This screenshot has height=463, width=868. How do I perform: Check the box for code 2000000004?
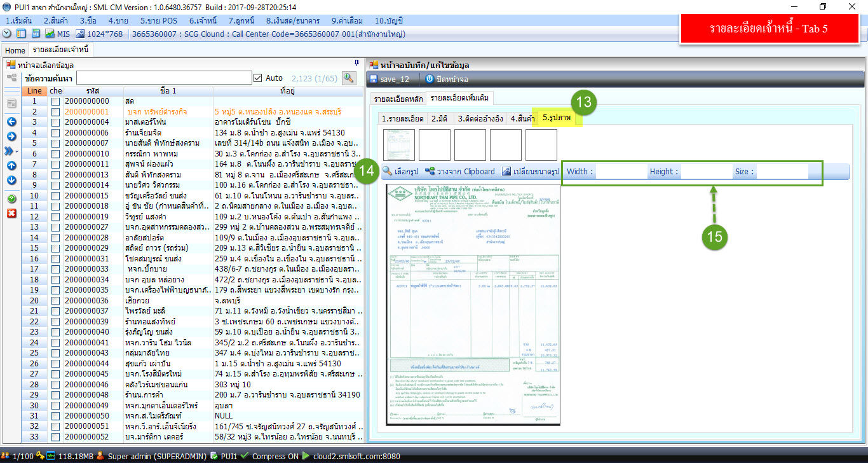click(56, 122)
